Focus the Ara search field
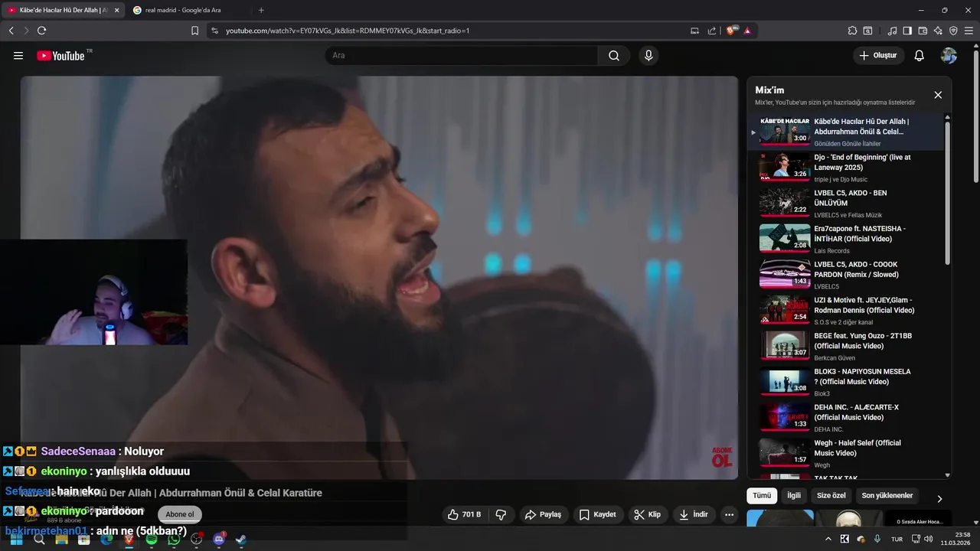Screen dimensions: 980x551 (x=462, y=55)
